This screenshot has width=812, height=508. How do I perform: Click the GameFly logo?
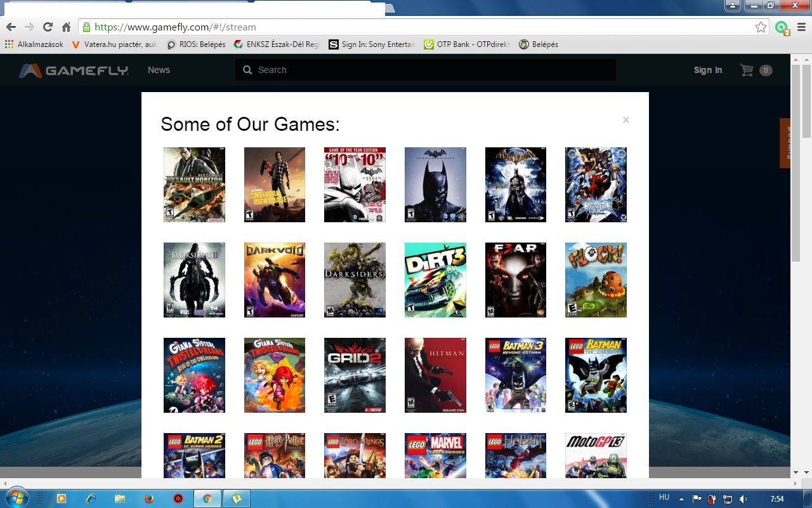coord(74,70)
